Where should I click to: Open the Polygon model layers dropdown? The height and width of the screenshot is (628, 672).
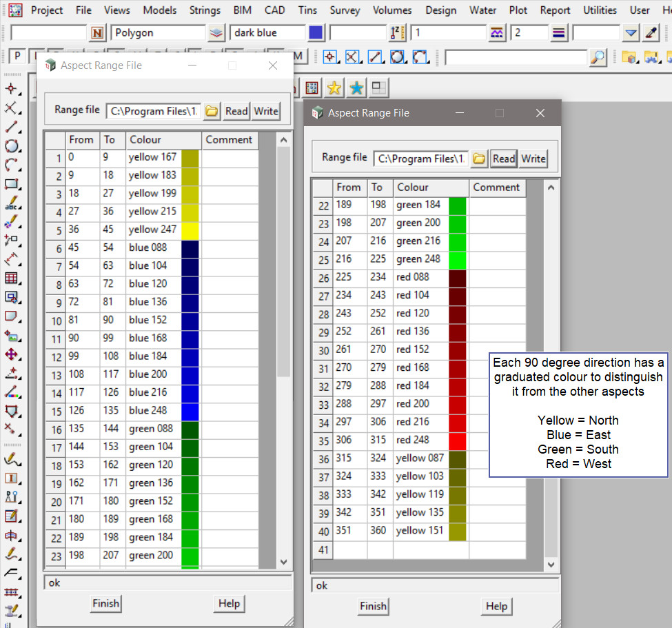point(216,32)
